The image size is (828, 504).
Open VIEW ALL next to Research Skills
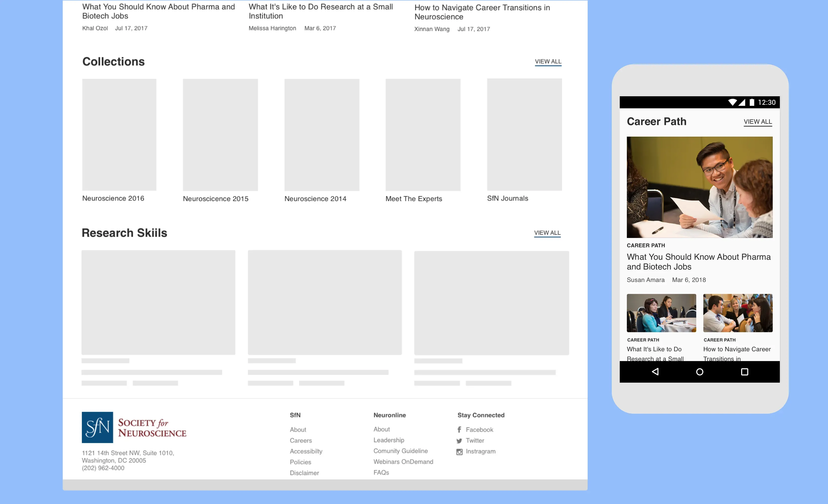[x=547, y=233]
